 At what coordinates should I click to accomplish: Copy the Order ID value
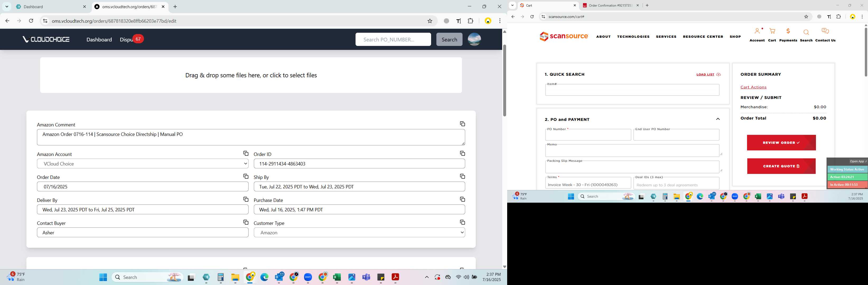point(462,153)
